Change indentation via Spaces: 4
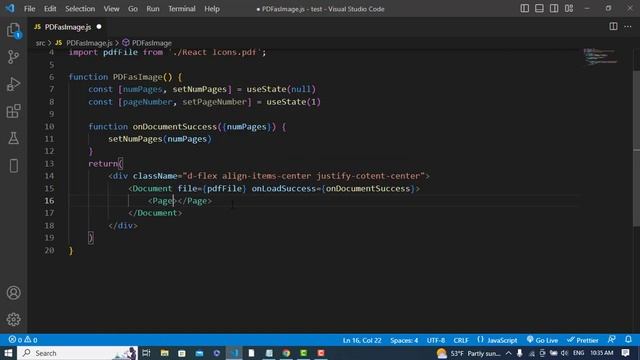The height and width of the screenshot is (360, 640). tap(404, 340)
